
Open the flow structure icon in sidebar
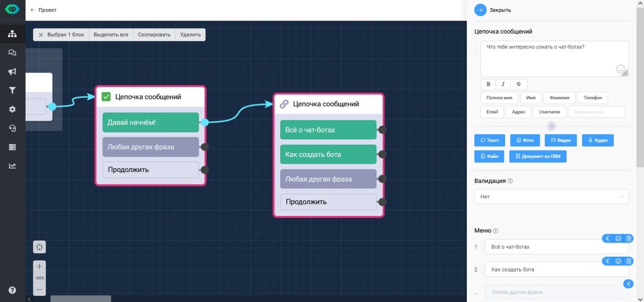[x=12, y=34]
